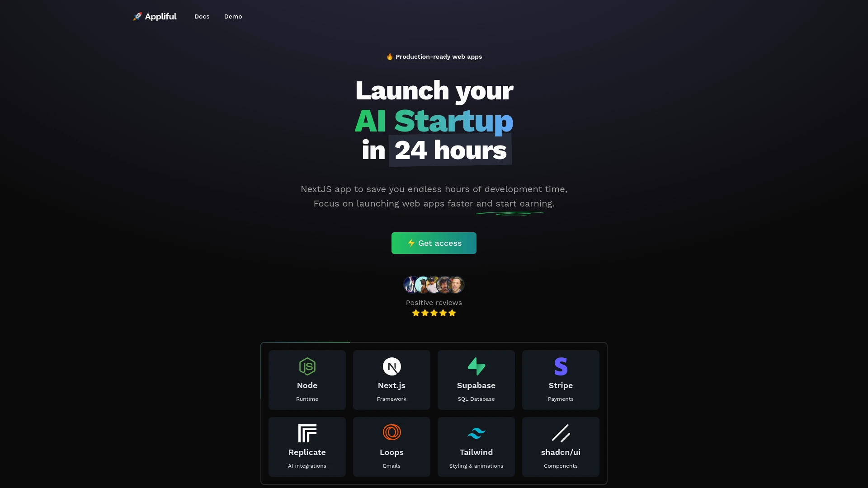Rate with the first star in reviews
Screen dimensions: 868x488
[x=415, y=313]
